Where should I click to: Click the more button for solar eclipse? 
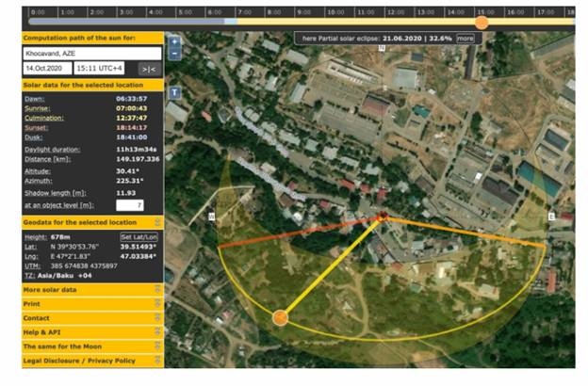click(465, 39)
